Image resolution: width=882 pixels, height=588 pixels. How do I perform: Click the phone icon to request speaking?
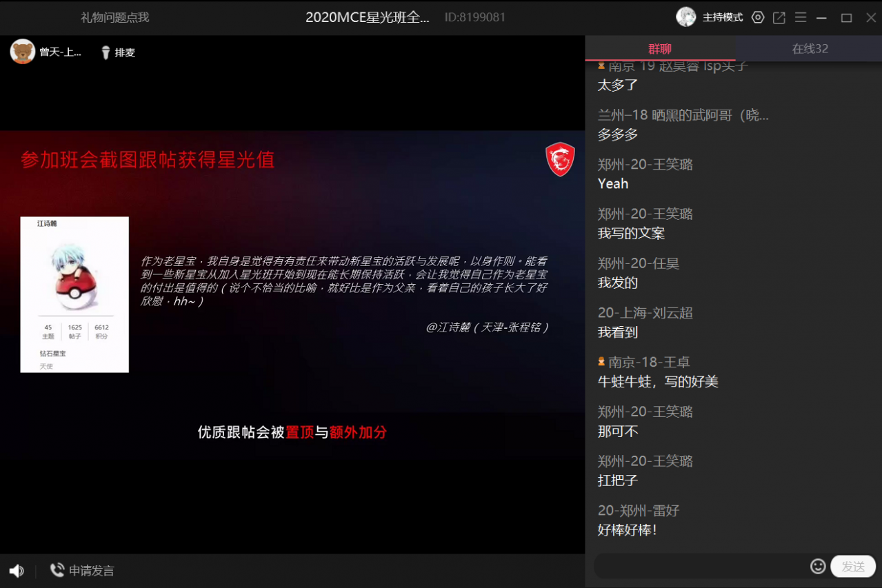pyautogui.click(x=57, y=570)
